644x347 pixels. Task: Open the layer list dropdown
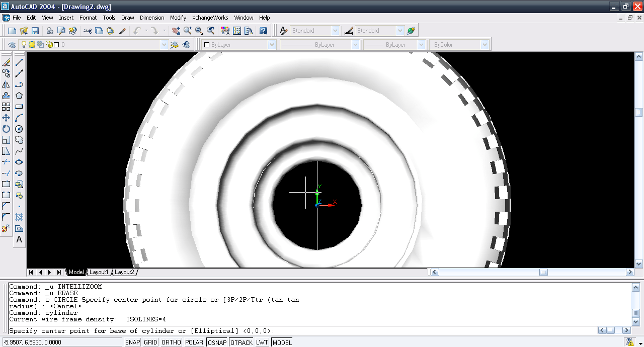coord(164,45)
